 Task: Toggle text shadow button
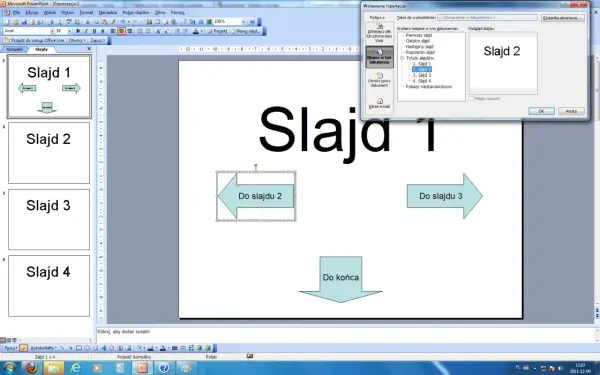point(102,31)
